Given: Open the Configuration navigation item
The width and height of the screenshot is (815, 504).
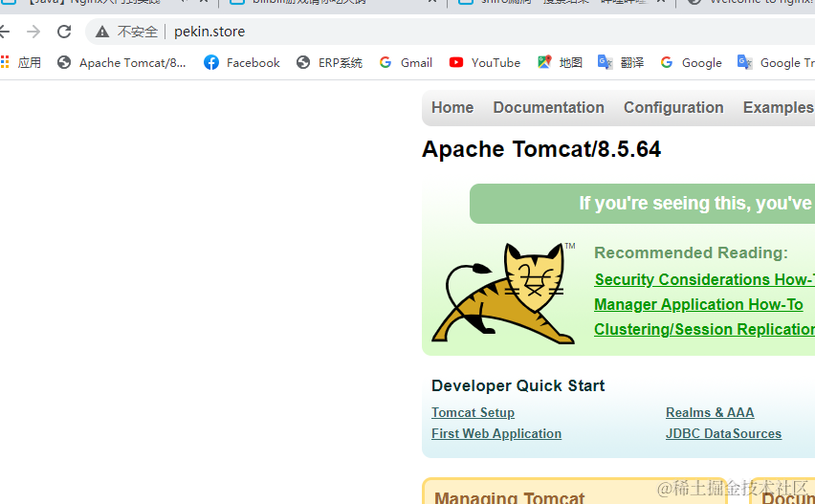Looking at the screenshot, I should [673, 107].
